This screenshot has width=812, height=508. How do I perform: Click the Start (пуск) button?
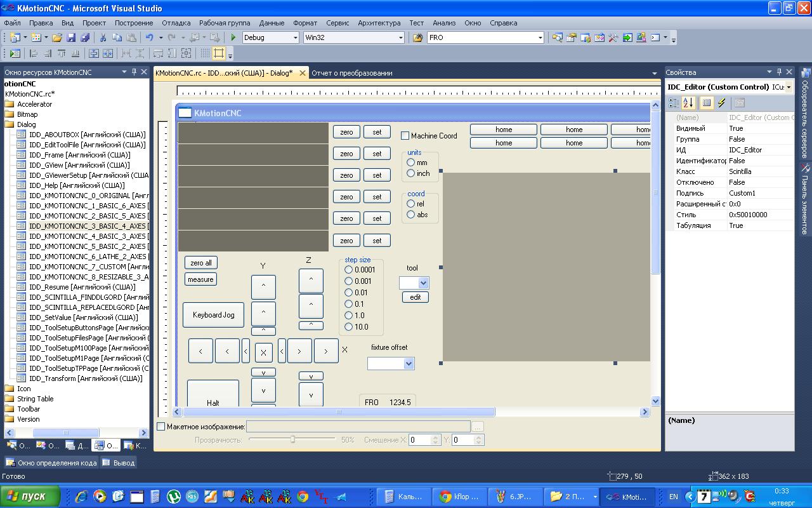(30, 497)
